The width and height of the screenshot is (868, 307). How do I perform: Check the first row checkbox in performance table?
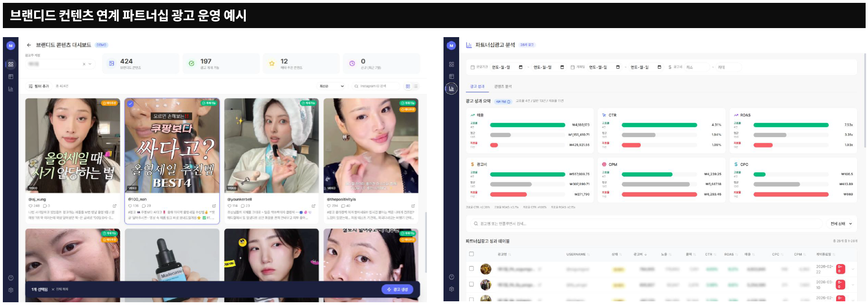[472, 268]
